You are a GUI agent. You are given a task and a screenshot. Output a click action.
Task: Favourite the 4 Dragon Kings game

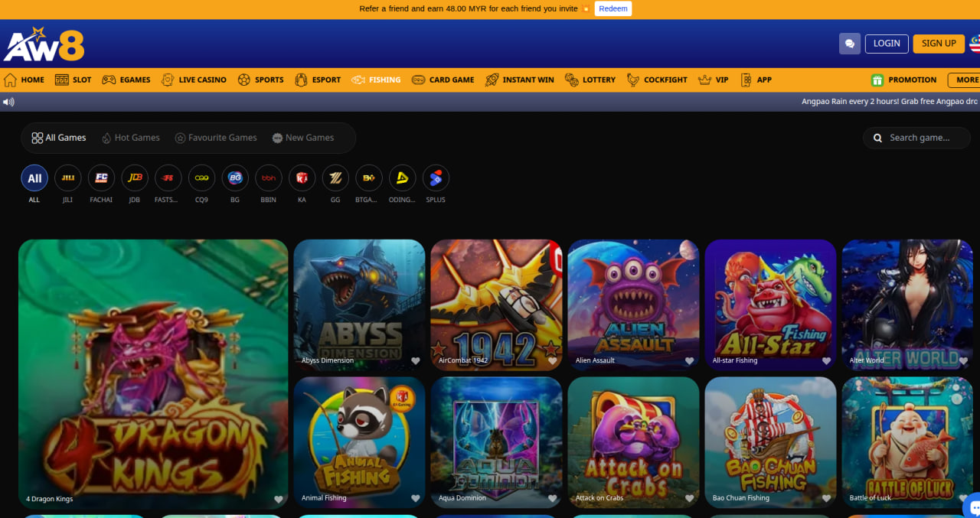pos(279,500)
